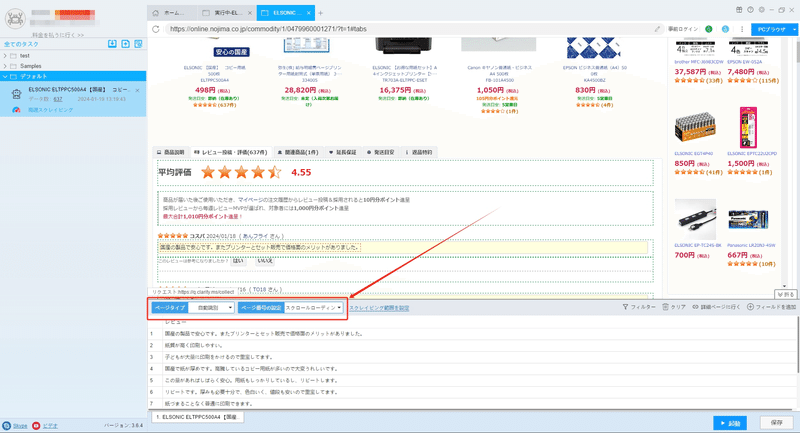The width and height of the screenshot is (800, 433).
Task: Click the はい helpful button
Action: (238, 261)
